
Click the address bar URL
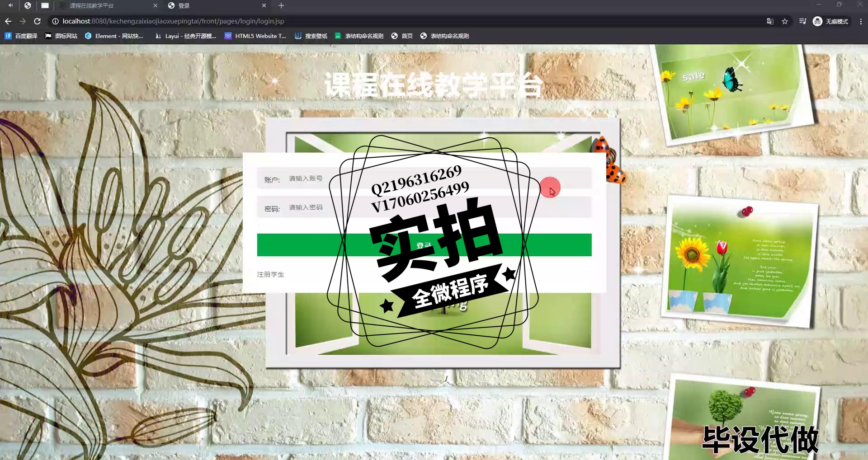[173, 21]
